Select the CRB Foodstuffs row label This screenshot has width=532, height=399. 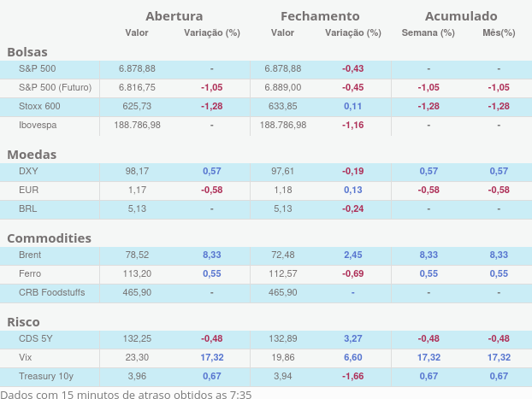pyautogui.click(x=51, y=292)
